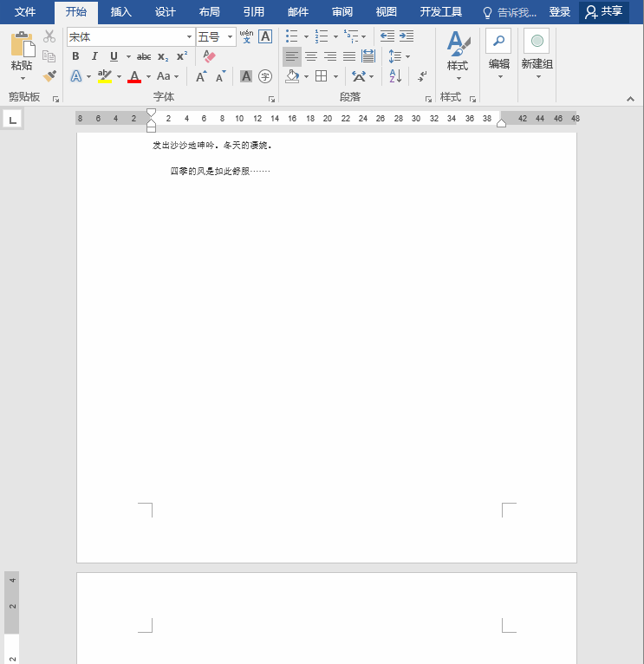Click the Clear Formatting eraser icon

(x=209, y=56)
